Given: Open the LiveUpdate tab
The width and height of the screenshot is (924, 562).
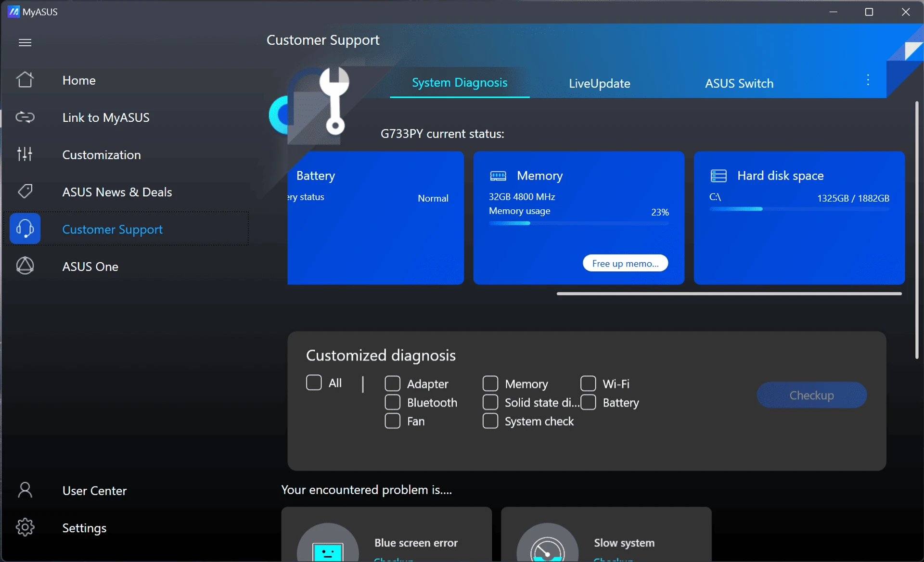Looking at the screenshot, I should click(599, 83).
